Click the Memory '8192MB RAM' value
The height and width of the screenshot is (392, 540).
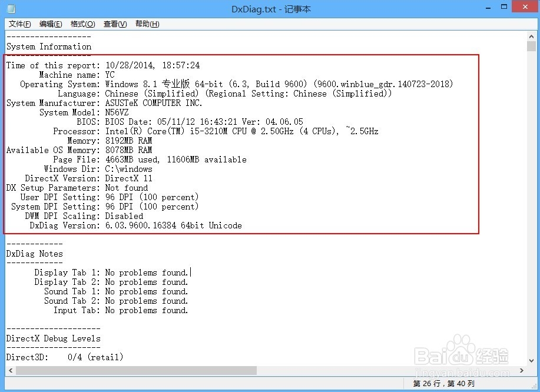pyautogui.click(x=128, y=141)
